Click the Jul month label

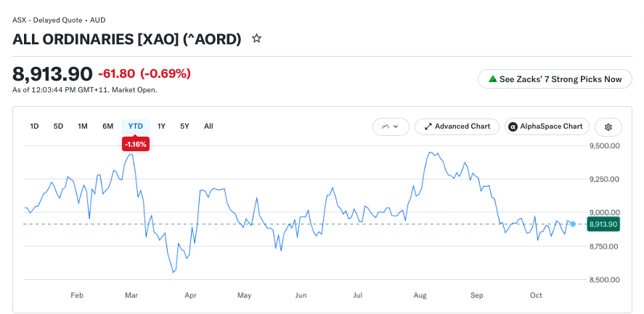click(358, 295)
